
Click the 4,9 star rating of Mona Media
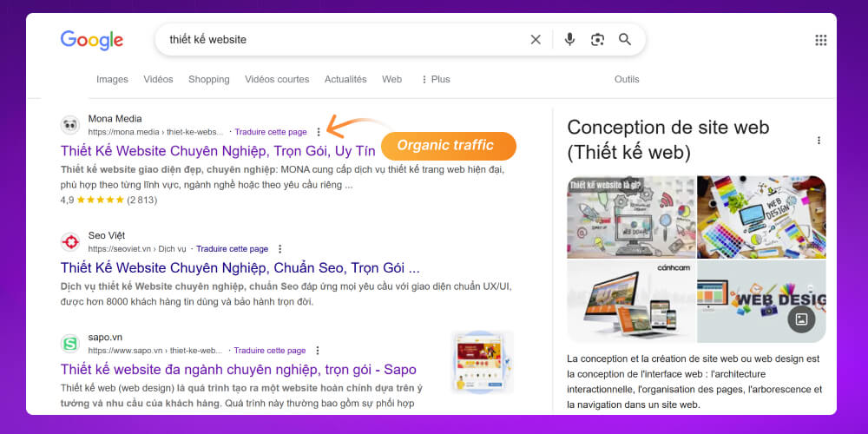pos(108,200)
